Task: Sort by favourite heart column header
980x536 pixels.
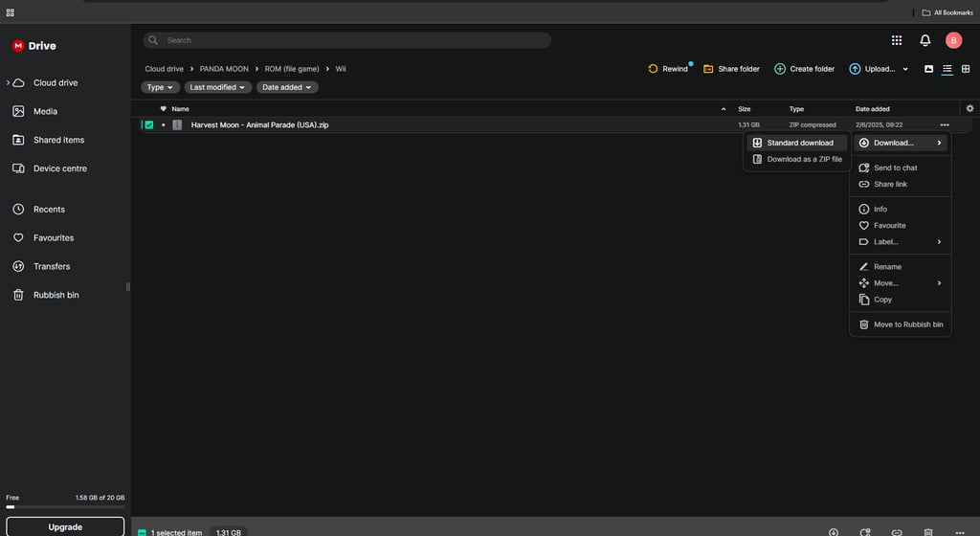Action: coord(163,109)
